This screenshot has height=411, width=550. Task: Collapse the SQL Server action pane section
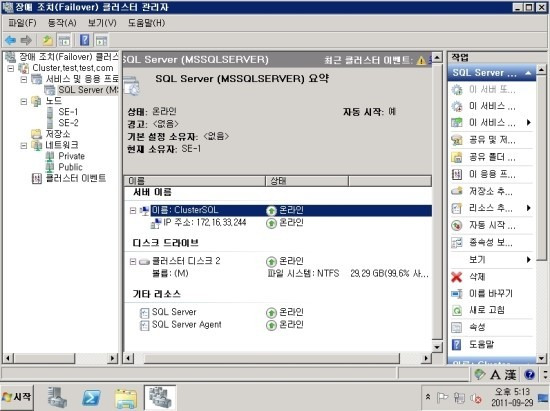[x=528, y=73]
